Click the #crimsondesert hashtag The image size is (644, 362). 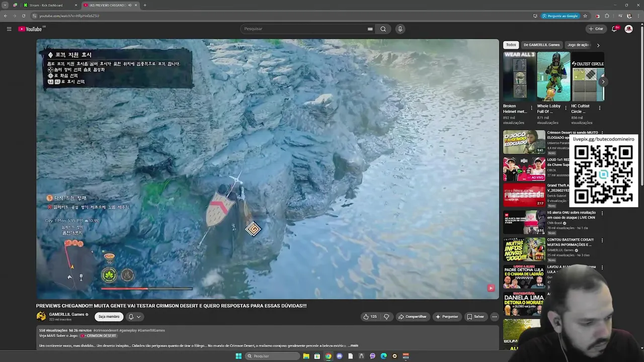point(105,330)
